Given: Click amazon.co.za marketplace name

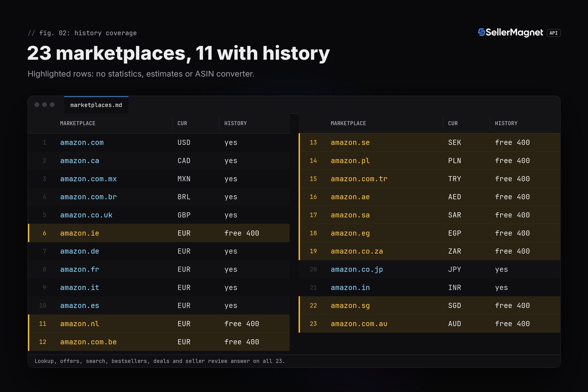Looking at the screenshot, I should pos(357,251).
